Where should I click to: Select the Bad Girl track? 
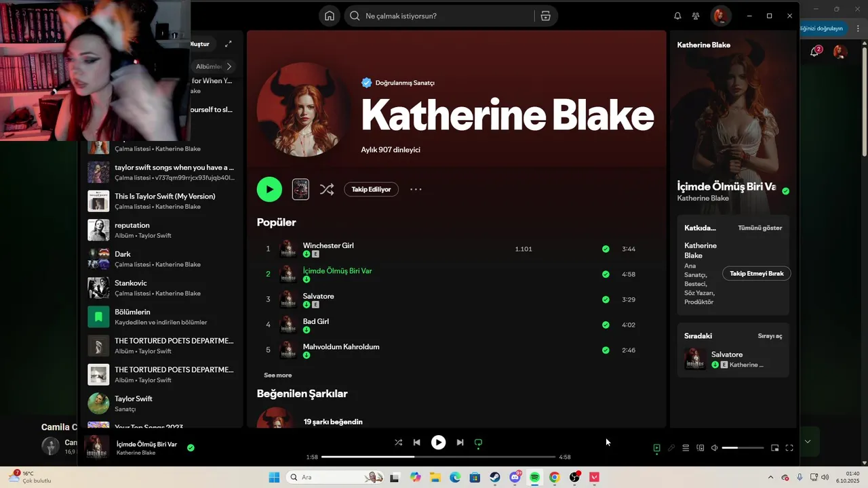click(316, 321)
